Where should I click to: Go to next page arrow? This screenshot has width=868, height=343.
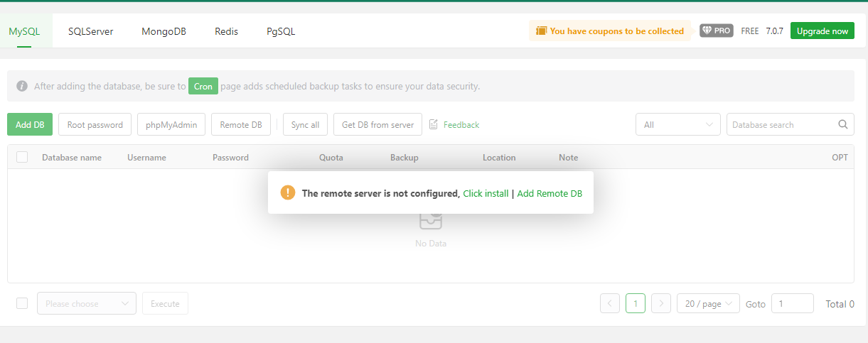point(661,303)
